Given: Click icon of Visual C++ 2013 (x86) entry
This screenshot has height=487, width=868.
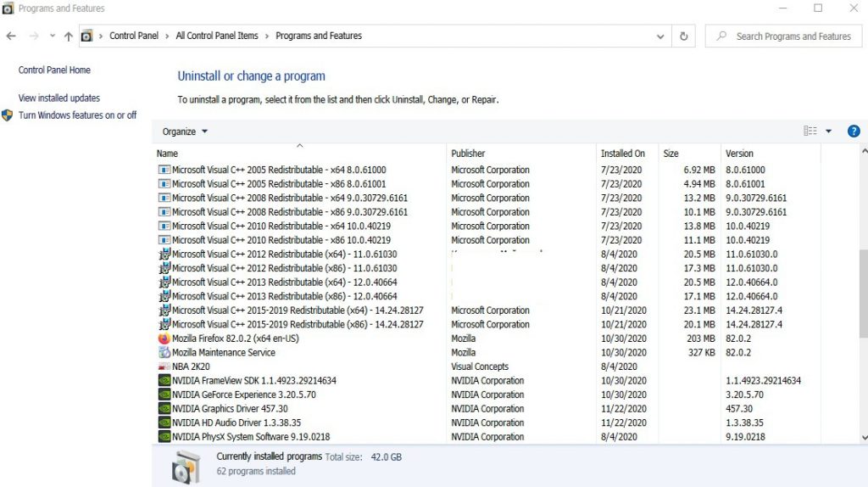Looking at the screenshot, I should tap(164, 296).
